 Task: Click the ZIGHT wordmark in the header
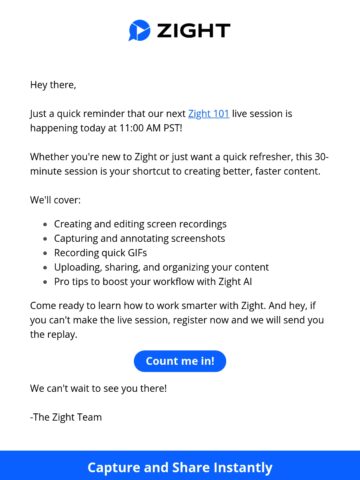[193, 31]
